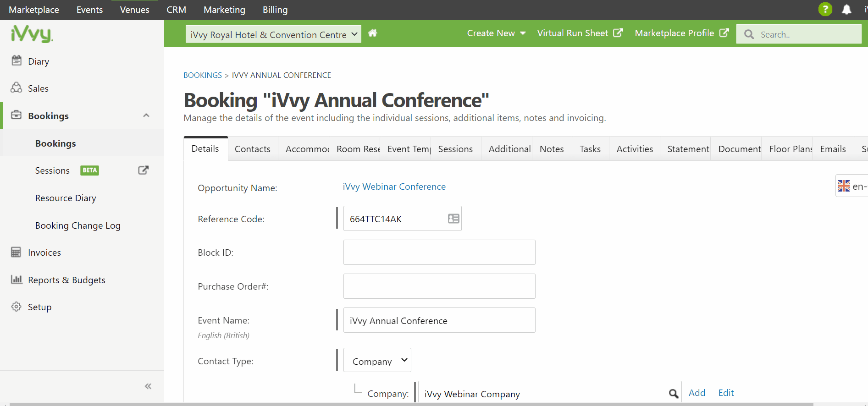Screen dimensions: 868x406
Task: Open the Marketing top menu
Action: tap(224, 10)
